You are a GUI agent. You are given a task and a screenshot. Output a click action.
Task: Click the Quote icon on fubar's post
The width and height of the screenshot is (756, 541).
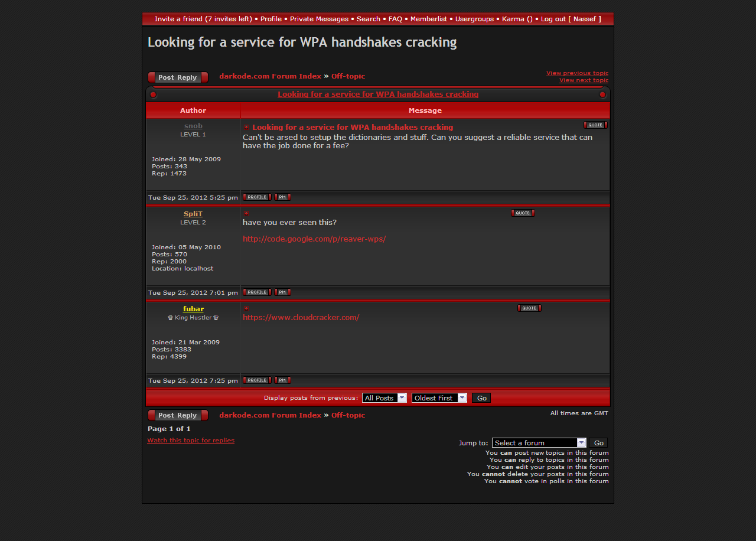point(529,308)
